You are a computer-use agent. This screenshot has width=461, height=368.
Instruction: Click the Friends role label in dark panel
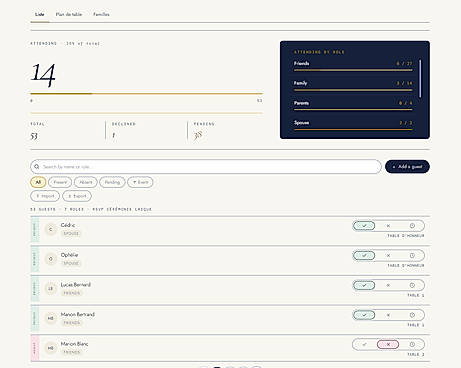pos(302,63)
